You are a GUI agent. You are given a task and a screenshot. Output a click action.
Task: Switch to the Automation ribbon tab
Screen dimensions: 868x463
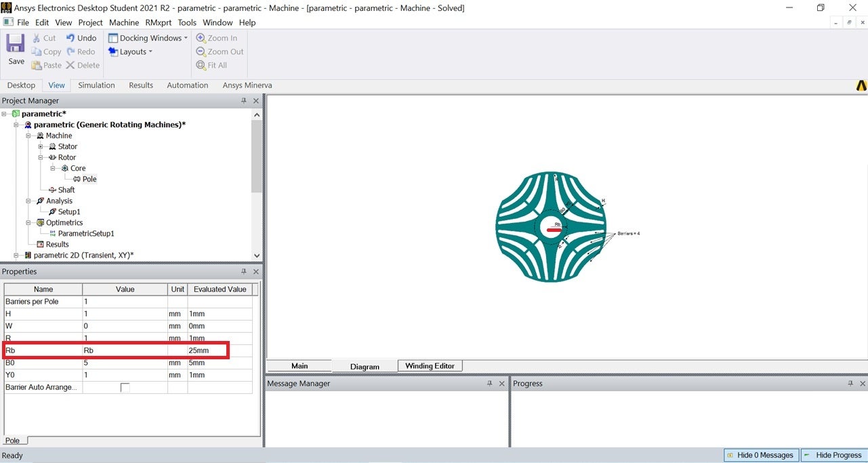(x=188, y=85)
